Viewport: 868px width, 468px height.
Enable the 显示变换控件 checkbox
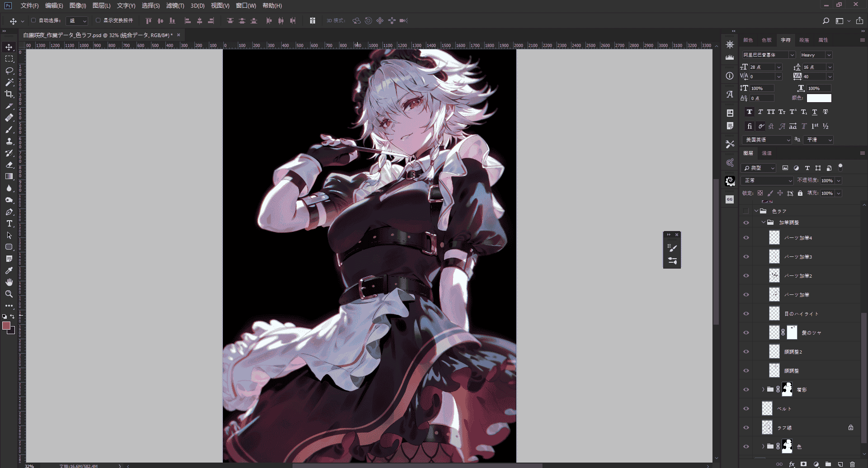98,20
